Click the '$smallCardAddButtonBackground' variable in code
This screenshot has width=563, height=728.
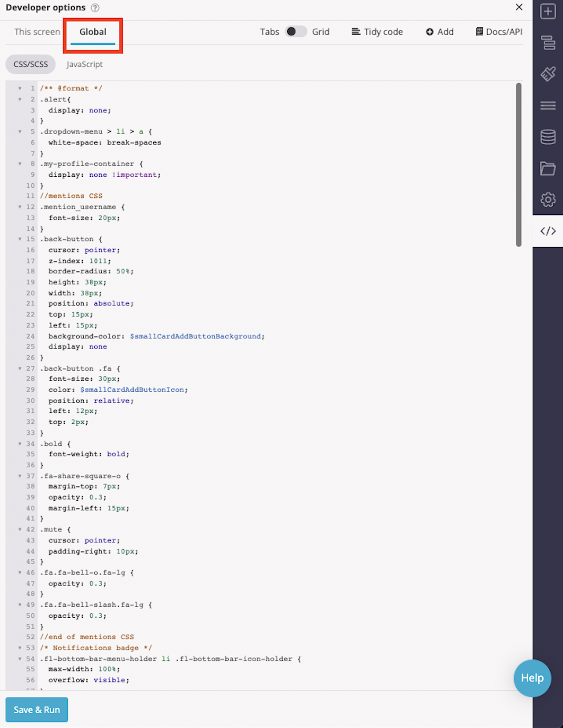[195, 336]
